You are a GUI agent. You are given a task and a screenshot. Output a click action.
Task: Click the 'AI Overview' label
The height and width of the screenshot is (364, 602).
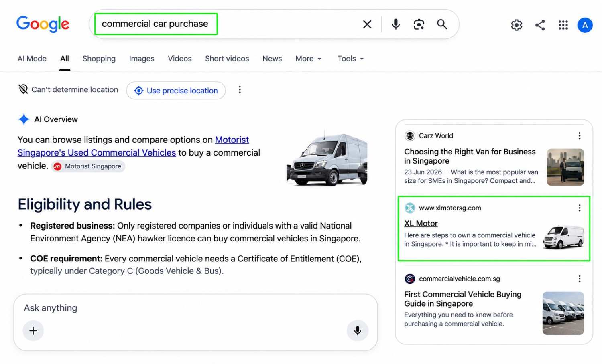(56, 119)
